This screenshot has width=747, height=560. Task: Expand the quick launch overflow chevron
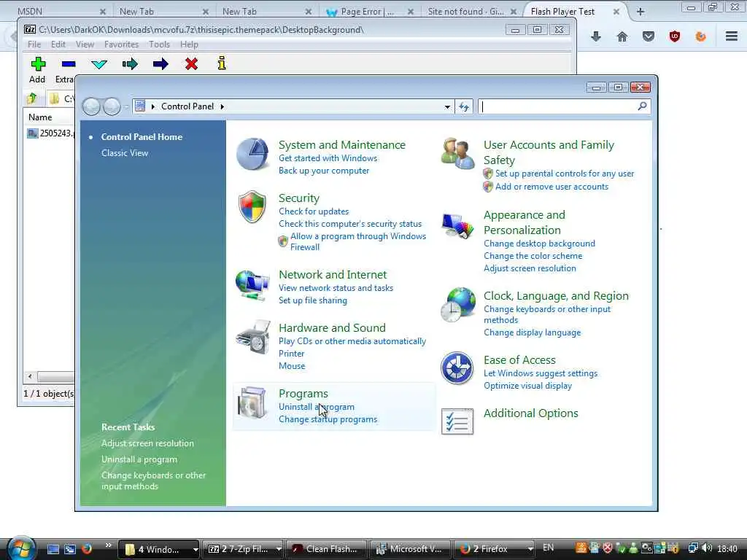(x=108, y=545)
